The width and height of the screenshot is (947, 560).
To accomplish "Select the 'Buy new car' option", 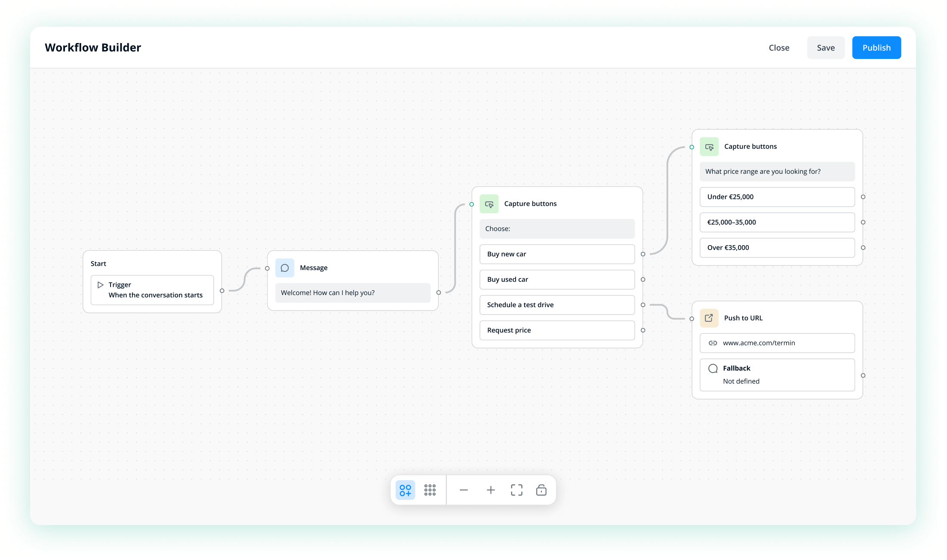I will pyautogui.click(x=557, y=254).
